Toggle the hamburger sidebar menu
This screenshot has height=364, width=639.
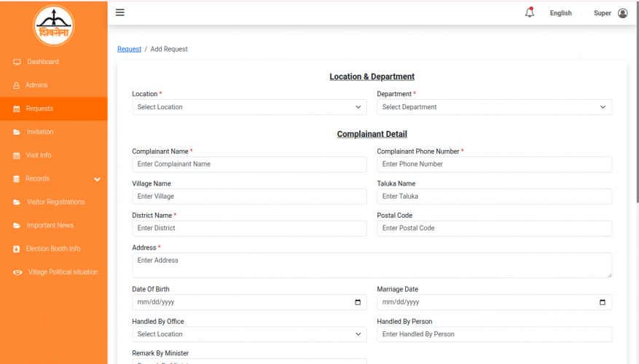(119, 12)
